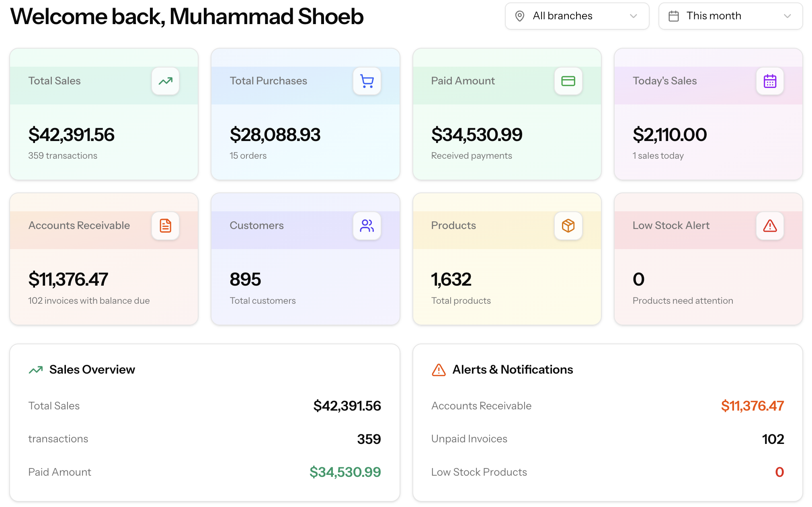Click Total Sales row label in Sales Overview
This screenshot has width=812, height=507.
pos(54,406)
